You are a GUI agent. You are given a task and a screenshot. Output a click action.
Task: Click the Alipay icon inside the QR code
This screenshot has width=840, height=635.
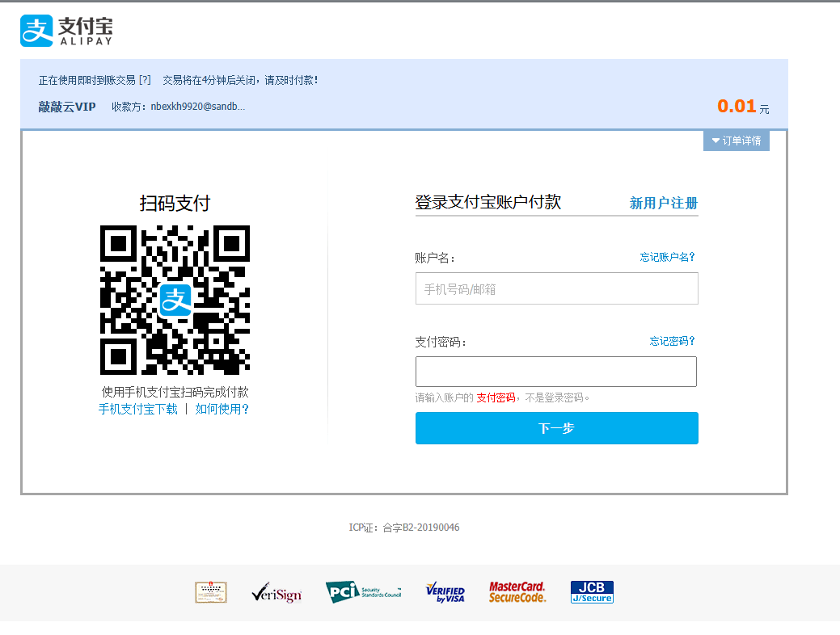(175, 300)
